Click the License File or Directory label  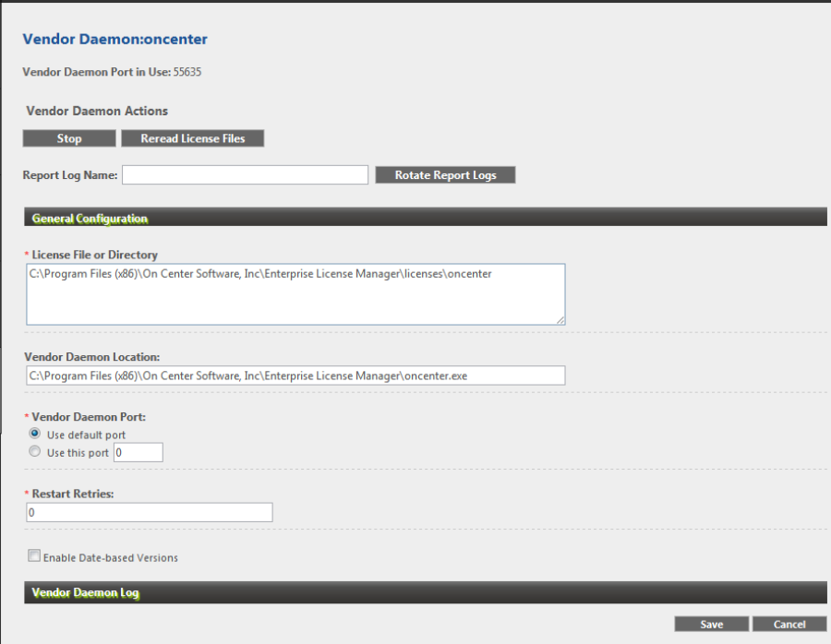click(x=95, y=255)
